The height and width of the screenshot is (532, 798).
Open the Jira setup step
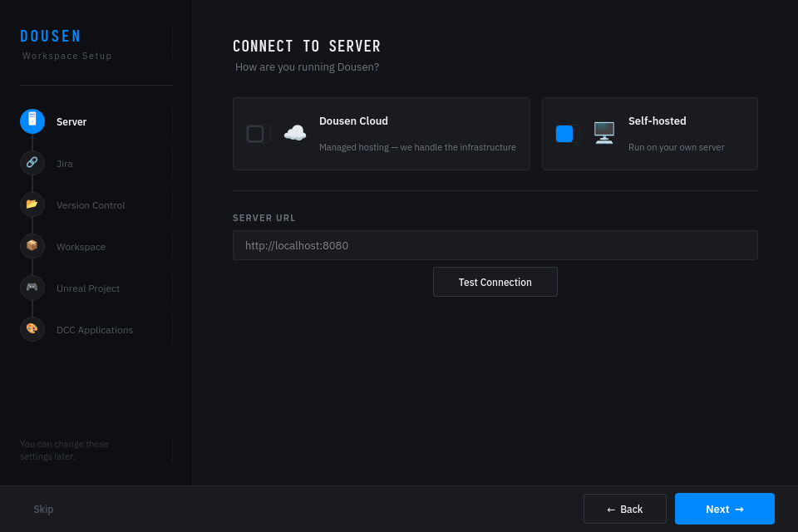pyautogui.click(x=65, y=164)
